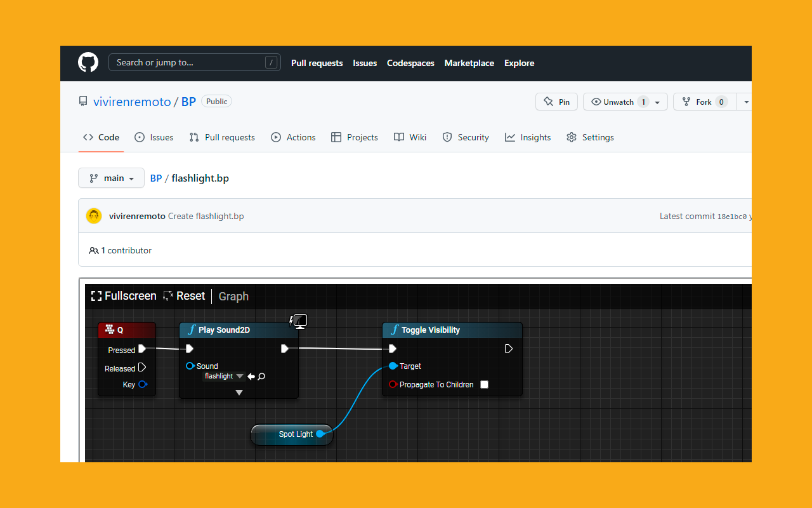Open the main branch selector
Viewport: 812px width, 508px height.
[112, 178]
